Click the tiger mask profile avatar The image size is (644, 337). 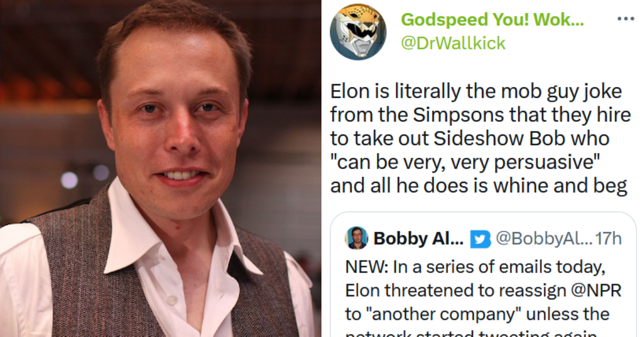click(x=358, y=32)
